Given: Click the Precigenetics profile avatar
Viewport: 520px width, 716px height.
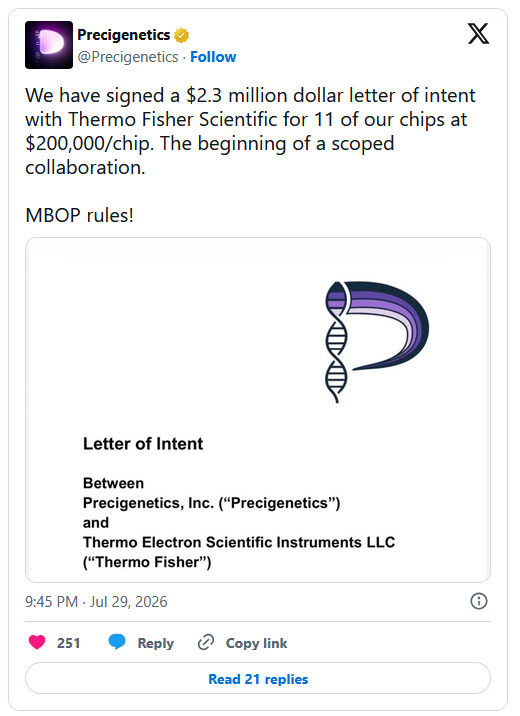Looking at the screenshot, I should [x=49, y=45].
